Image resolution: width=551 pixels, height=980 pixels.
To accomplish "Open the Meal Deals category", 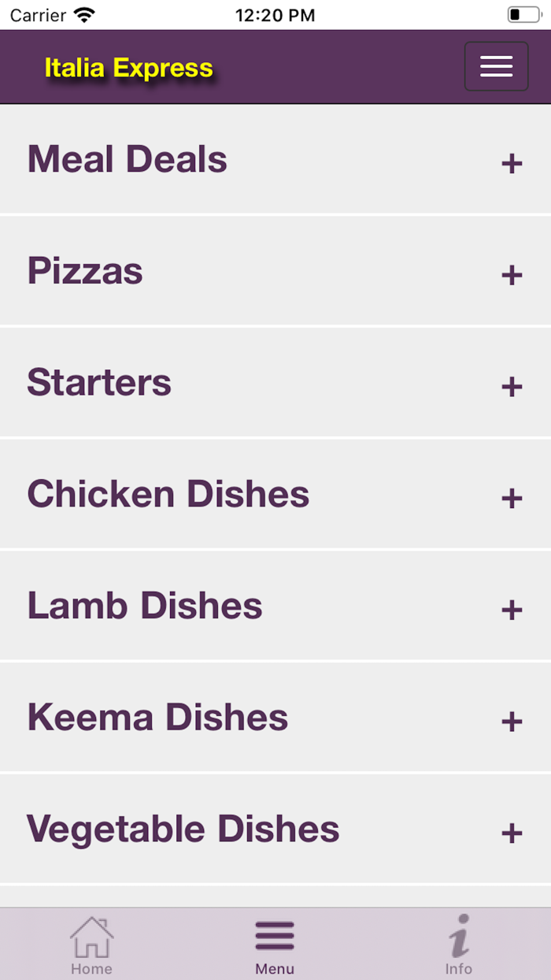I will [128, 160].
